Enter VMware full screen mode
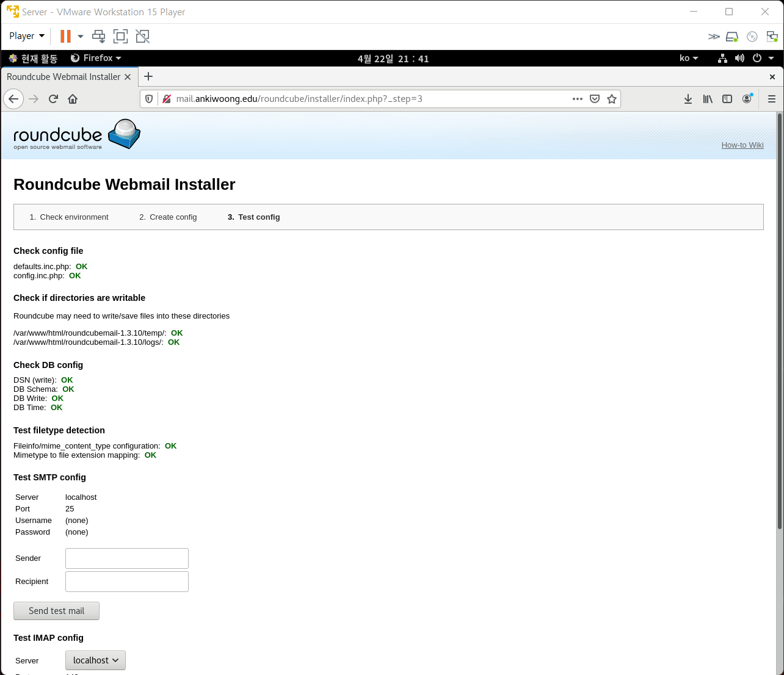 121,37
